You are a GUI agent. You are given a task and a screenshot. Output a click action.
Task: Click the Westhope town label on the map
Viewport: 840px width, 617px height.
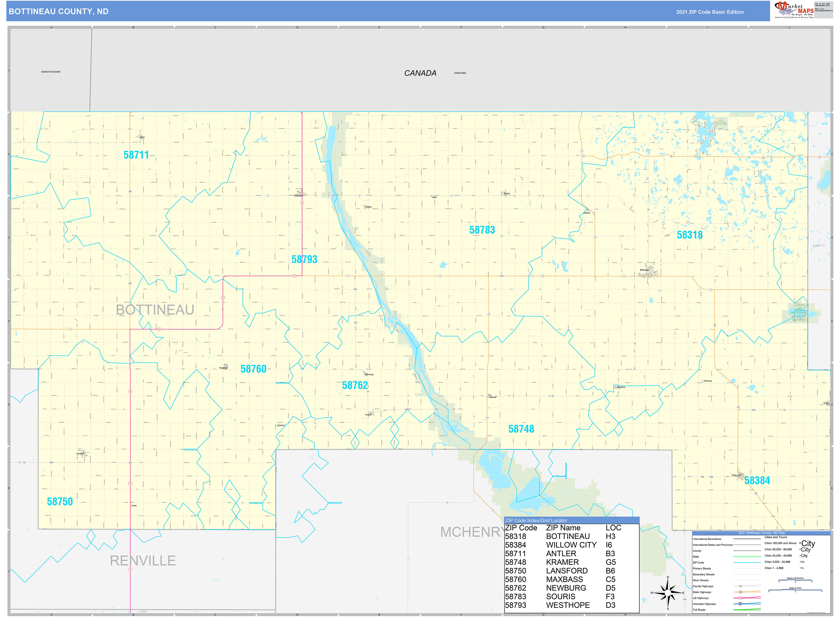tap(299, 195)
